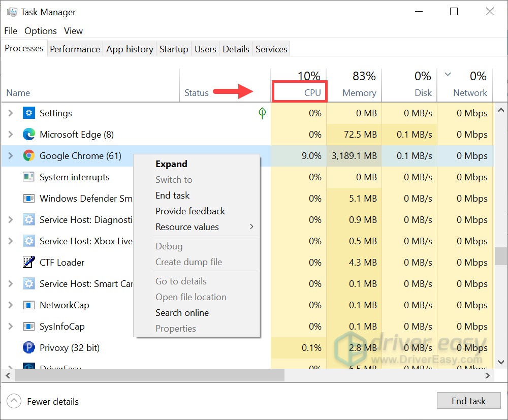
Task: Click the Settings app gear icon
Action: point(29,113)
